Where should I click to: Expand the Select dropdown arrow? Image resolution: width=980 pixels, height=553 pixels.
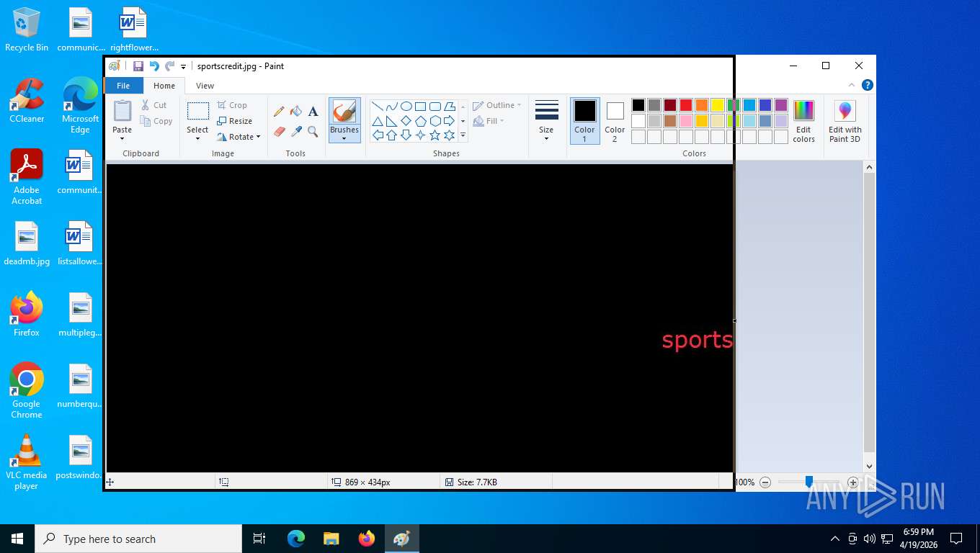click(197, 139)
